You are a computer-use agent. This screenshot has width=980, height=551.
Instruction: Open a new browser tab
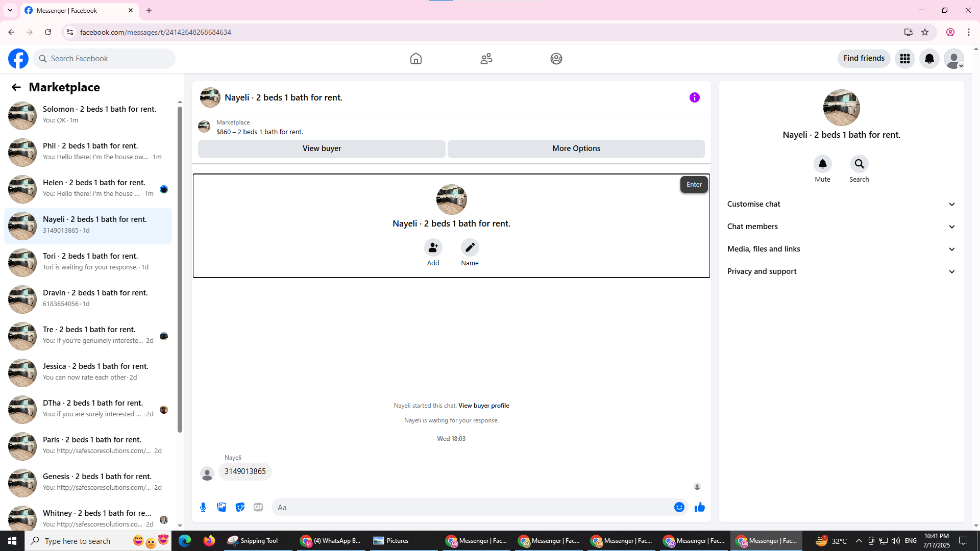click(x=149, y=10)
